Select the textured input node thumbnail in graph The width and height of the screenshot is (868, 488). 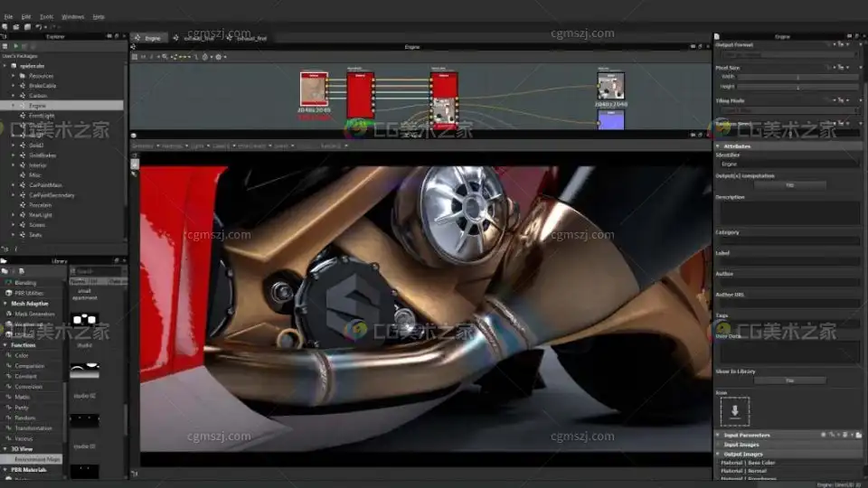[x=314, y=91]
